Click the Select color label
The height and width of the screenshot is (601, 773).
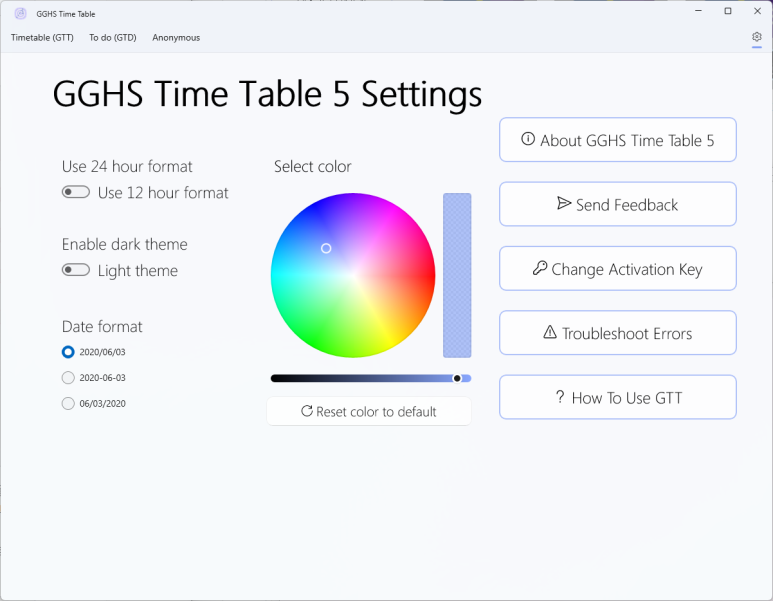tap(313, 167)
